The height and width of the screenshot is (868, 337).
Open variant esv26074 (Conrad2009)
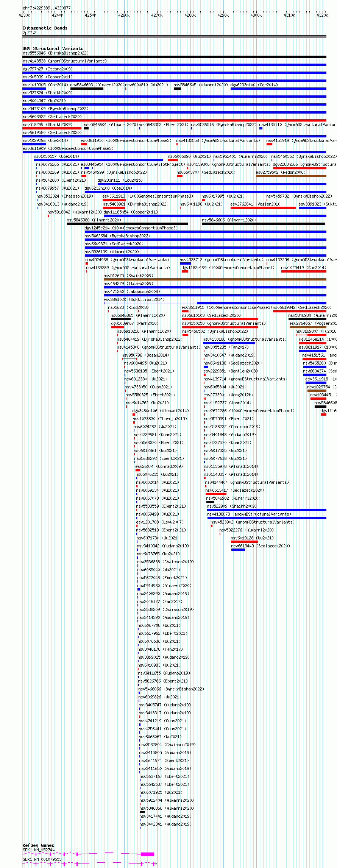pos(159,467)
